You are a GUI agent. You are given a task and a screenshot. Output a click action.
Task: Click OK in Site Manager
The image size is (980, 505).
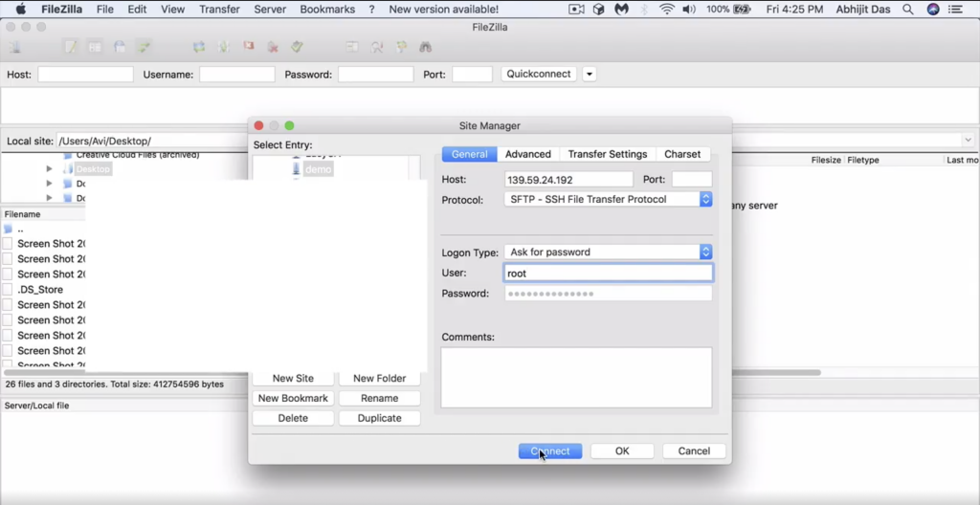(622, 451)
